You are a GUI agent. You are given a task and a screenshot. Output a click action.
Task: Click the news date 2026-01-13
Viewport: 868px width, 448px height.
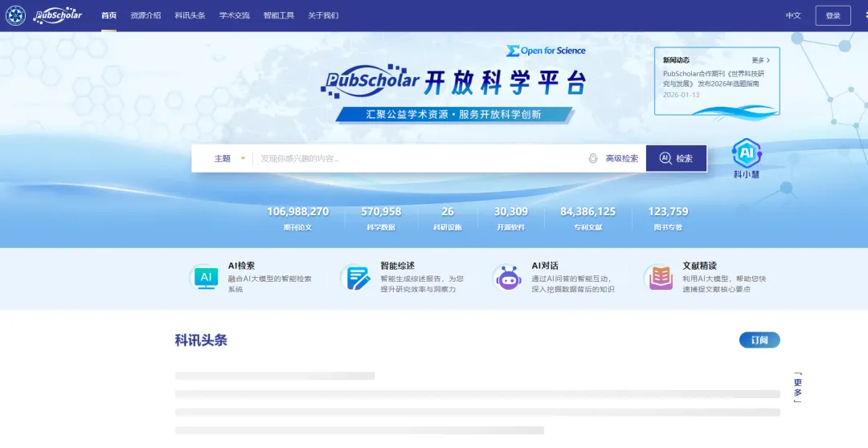pyautogui.click(x=682, y=95)
